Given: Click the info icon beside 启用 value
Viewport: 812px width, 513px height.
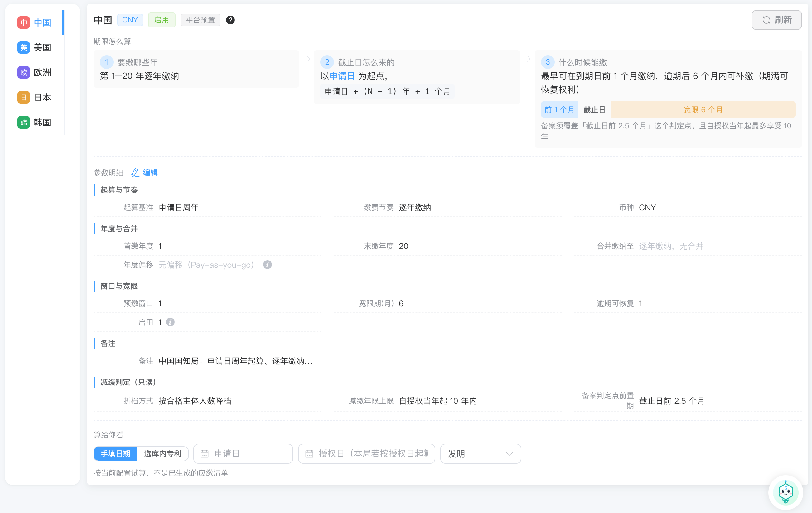Looking at the screenshot, I should point(170,322).
